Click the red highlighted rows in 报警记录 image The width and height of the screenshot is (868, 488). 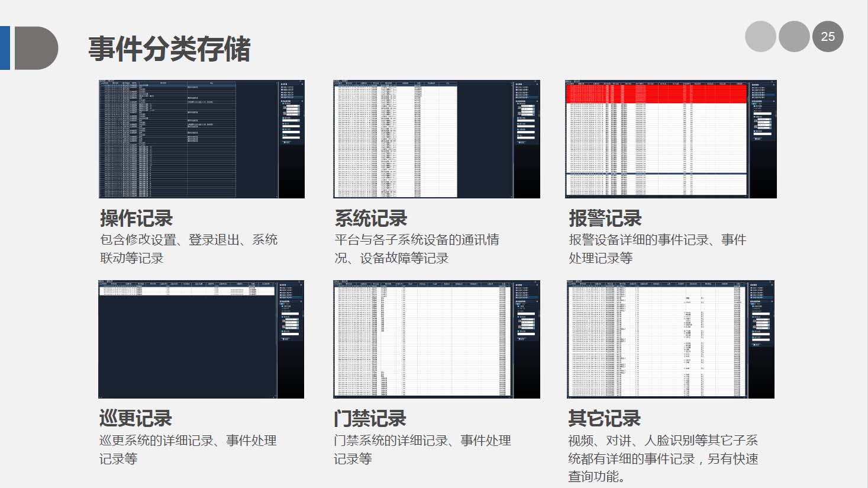click(657, 94)
